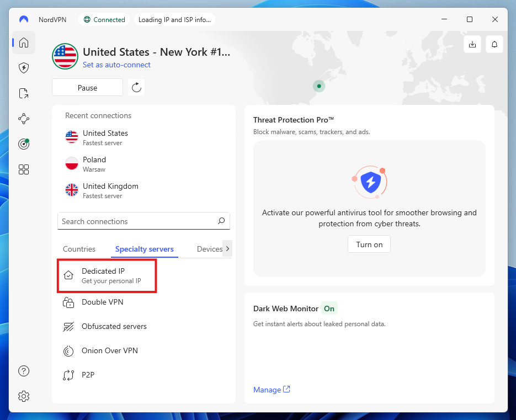The width and height of the screenshot is (516, 420).
Task: Click the Double VPN padlocks icon
Action: pos(68,302)
